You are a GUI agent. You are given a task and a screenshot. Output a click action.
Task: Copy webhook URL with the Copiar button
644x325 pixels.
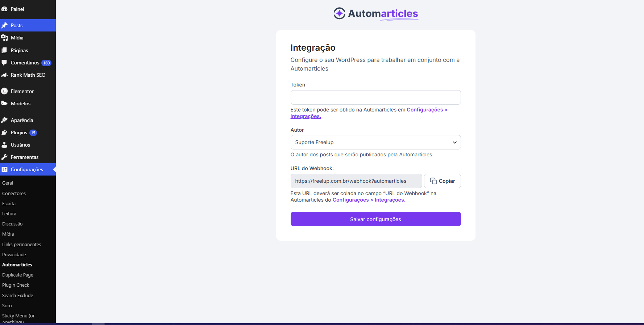442,181
